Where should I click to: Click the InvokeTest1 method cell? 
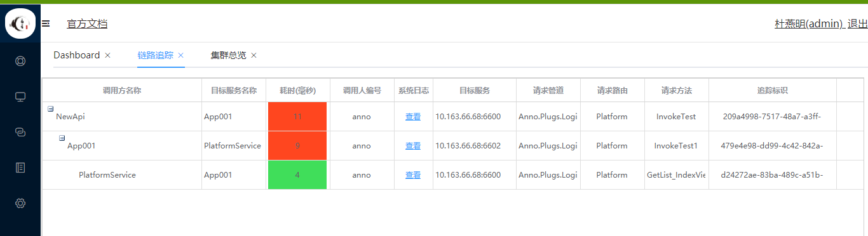coord(676,146)
